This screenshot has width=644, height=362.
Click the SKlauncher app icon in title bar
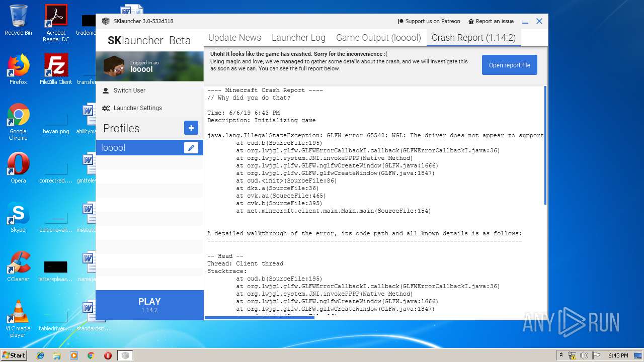tap(106, 21)
